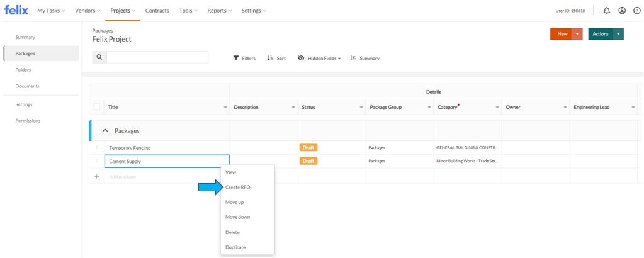Image resolution: width=644 pixels, height=258 pixels.
Task: Choose Duplicate in context menu
Action: coord(247,247)
